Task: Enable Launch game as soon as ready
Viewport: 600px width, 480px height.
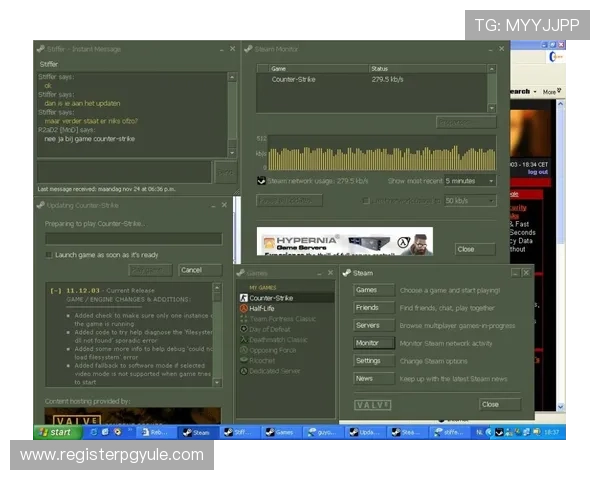Action: 49,255
